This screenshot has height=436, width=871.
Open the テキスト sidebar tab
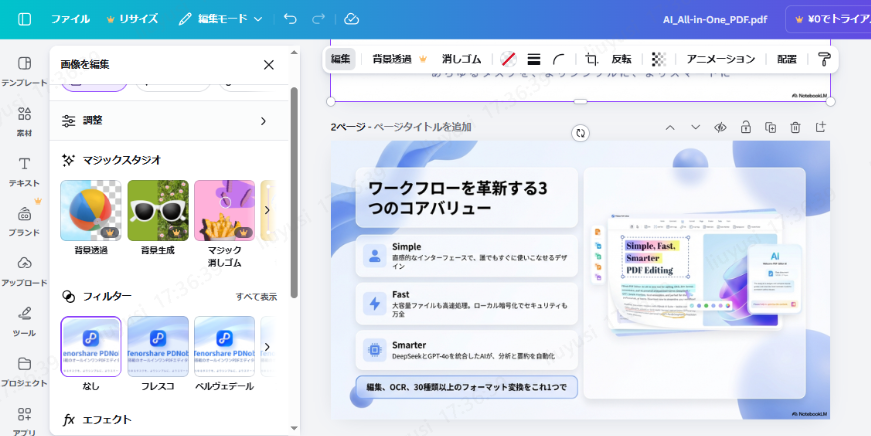point(24,172)
